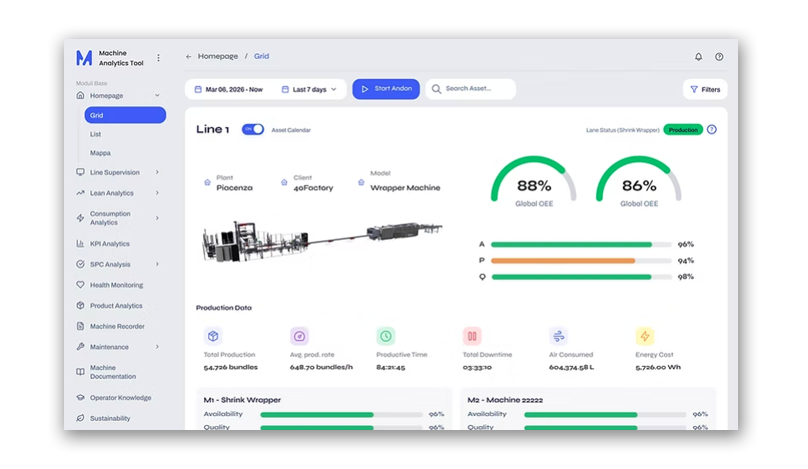Click the Production Data heading
The image size is (808, 469).
pyautogui.click(x=224, y=308)
